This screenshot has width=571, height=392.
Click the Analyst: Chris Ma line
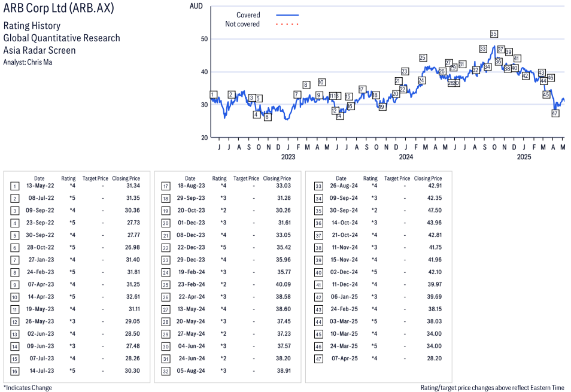28,62
